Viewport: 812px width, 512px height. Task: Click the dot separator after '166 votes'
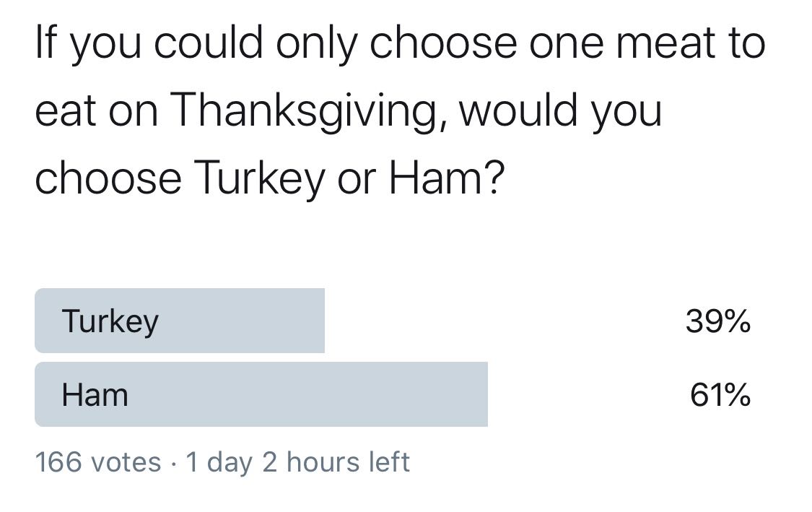[x=173, y=463]
